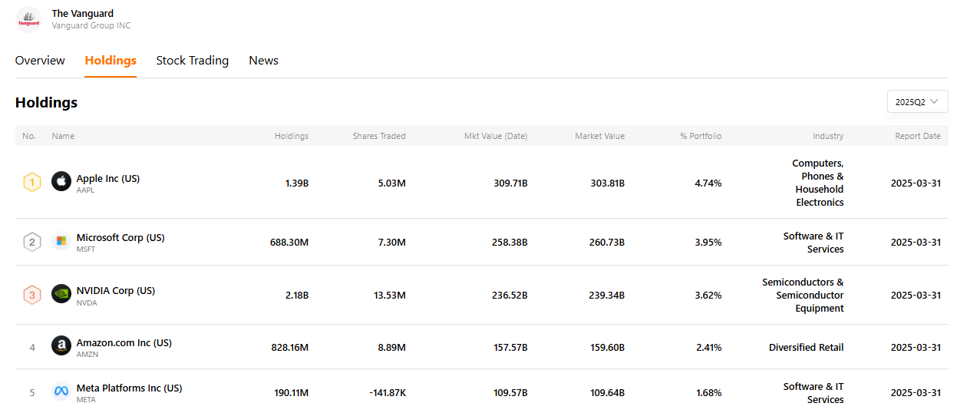Click the Apple company logo icon
The height and width of the screenshot is (413, 980).
pos(61,182)
